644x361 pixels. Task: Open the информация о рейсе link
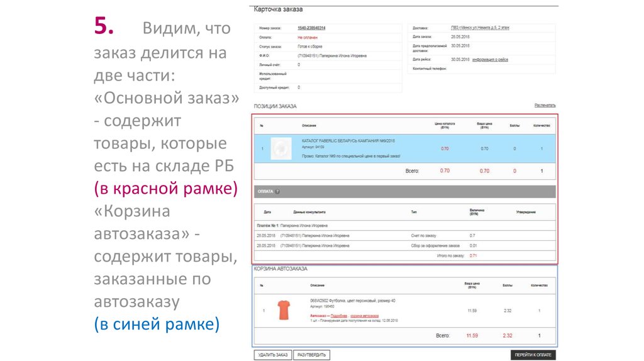point(490,60)
